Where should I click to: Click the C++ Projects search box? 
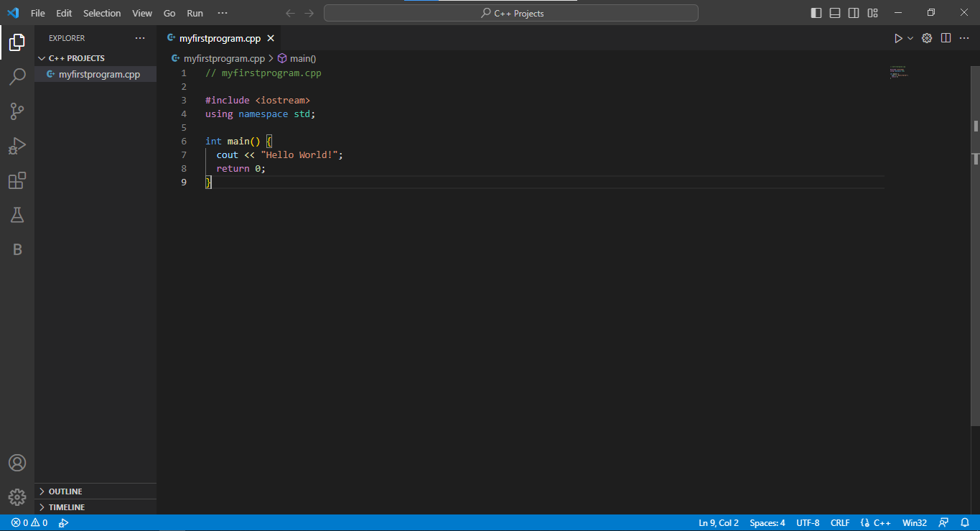(511, 13)
